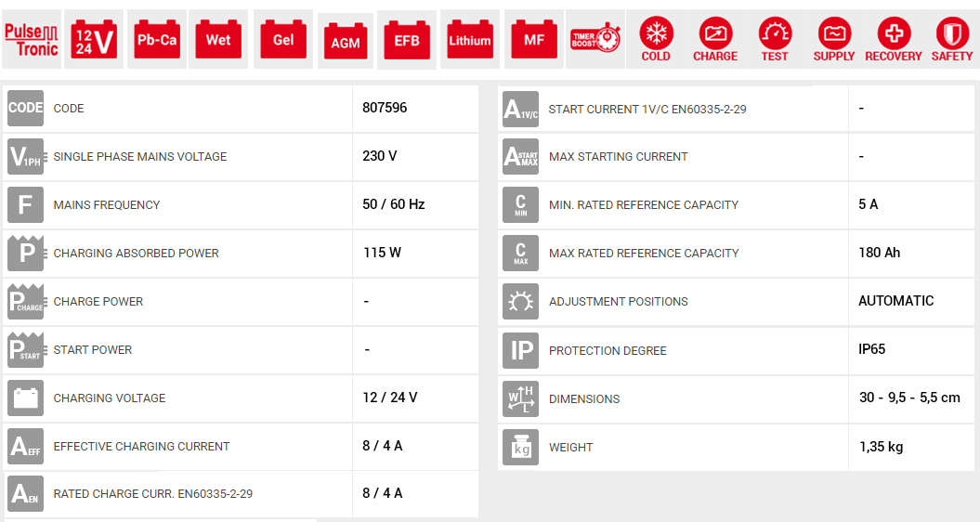Click the product code value 807596
This screenshot has height=522, width=980.
click(x=385, y=108)
